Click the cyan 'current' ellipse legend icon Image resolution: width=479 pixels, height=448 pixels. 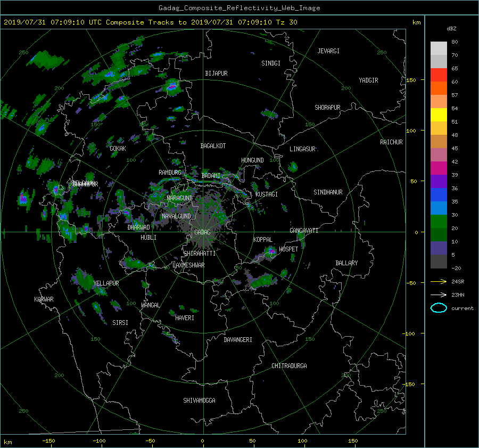[x=439, y=308]
